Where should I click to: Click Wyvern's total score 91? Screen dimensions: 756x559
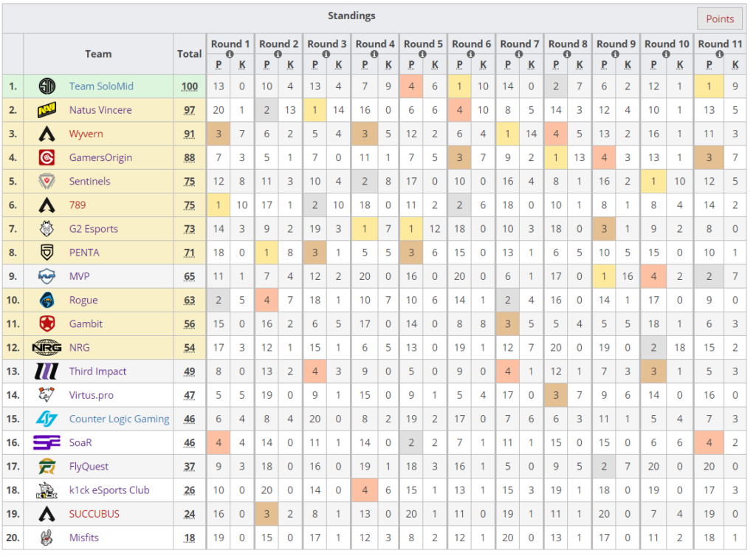190,134
